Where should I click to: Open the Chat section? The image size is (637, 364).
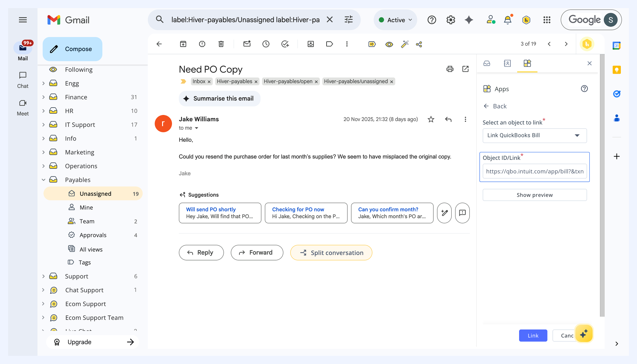click(23, 80)
